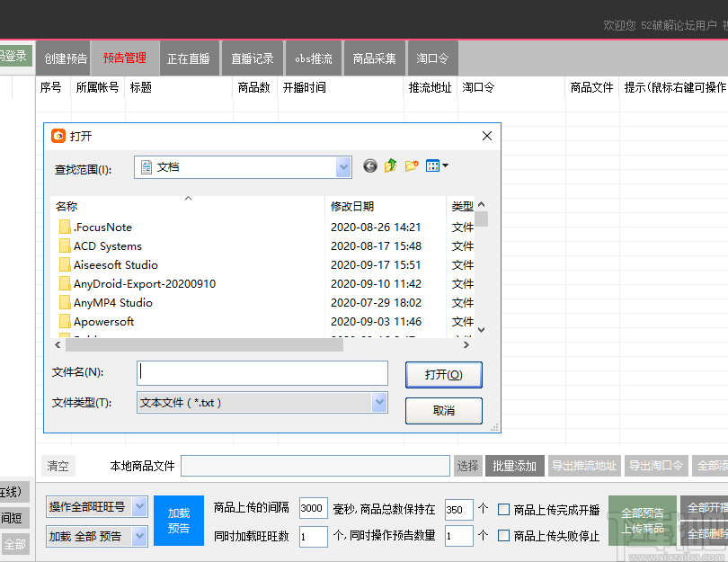728x562 pixels.
Task: Click the 3000 milliseconds interval field
Action: (x=314, y=509)
